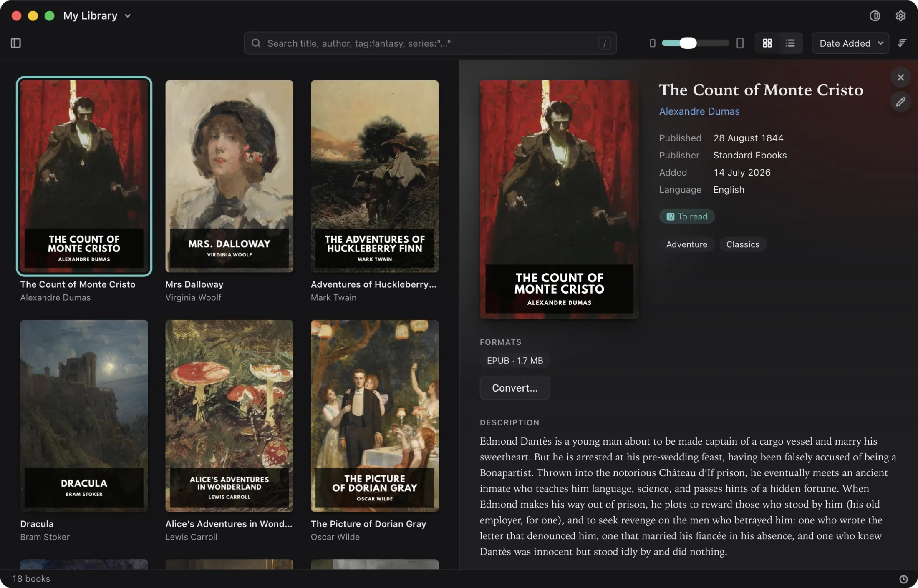Focus the search title, author field
Viewport: 918px width, 588px height.
tap(430, 43)
